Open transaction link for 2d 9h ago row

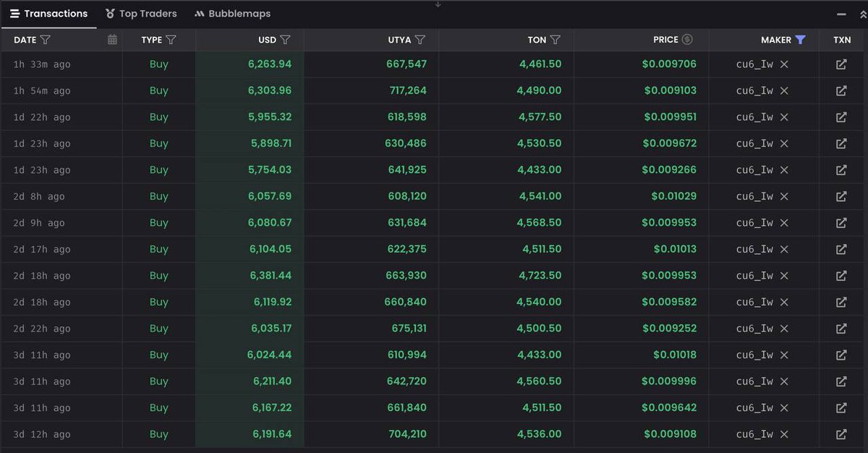[841, 223]
